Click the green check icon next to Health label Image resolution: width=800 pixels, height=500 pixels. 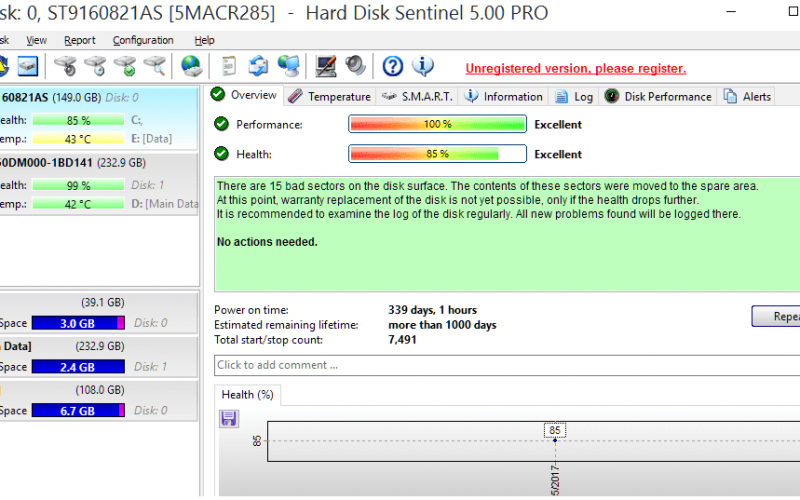[x=221, y=154]
